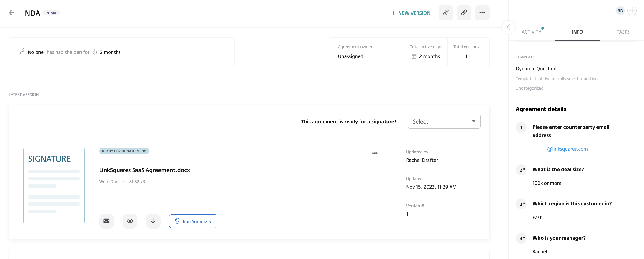Click the RD user avatar
The width and height of the screenshot is (644, 259).
click(x=620, y=11)
